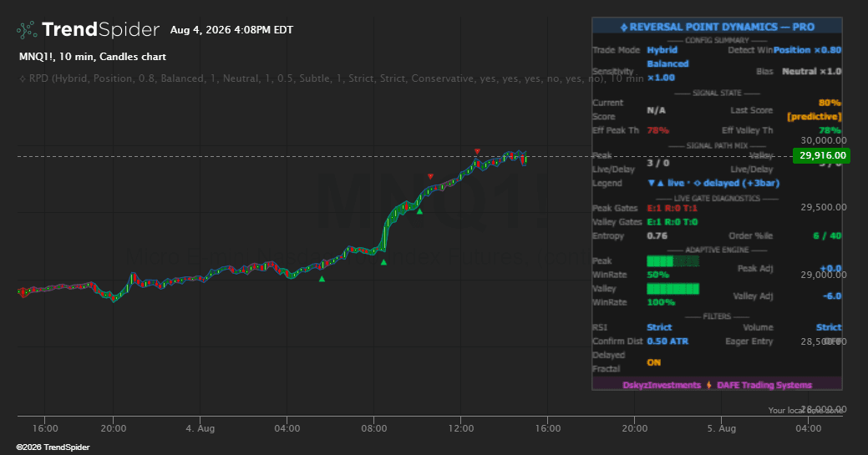Click the 'MNQ1!, 10 min, Candles chart' title
The height and width of the screenshot is (455, 868).
tap(93, 57)
